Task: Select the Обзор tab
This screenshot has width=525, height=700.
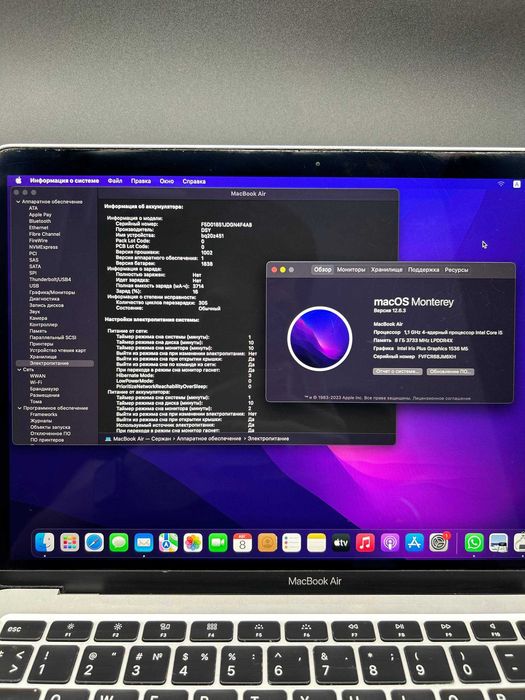Action: tap(322, 270)
